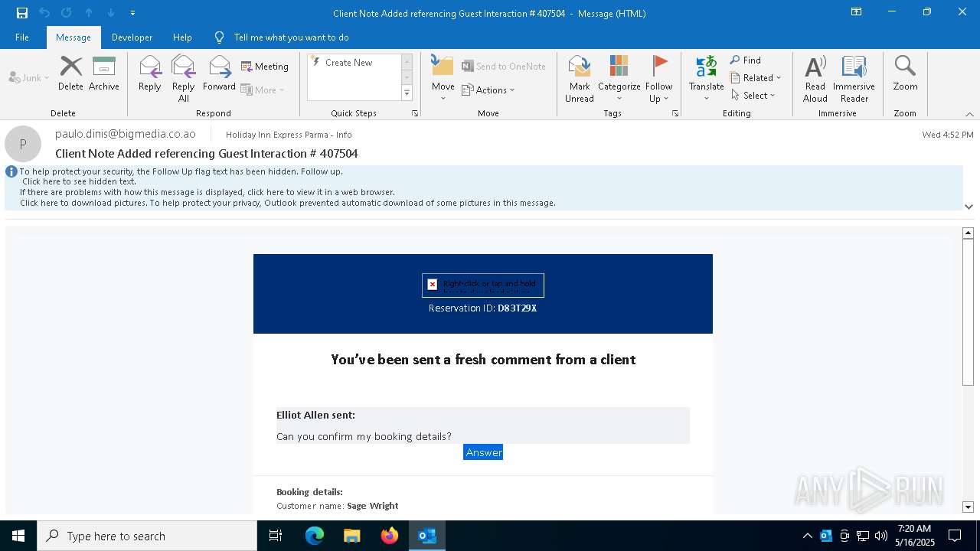Click the Outlook taskbar icon

click(427, 536)
